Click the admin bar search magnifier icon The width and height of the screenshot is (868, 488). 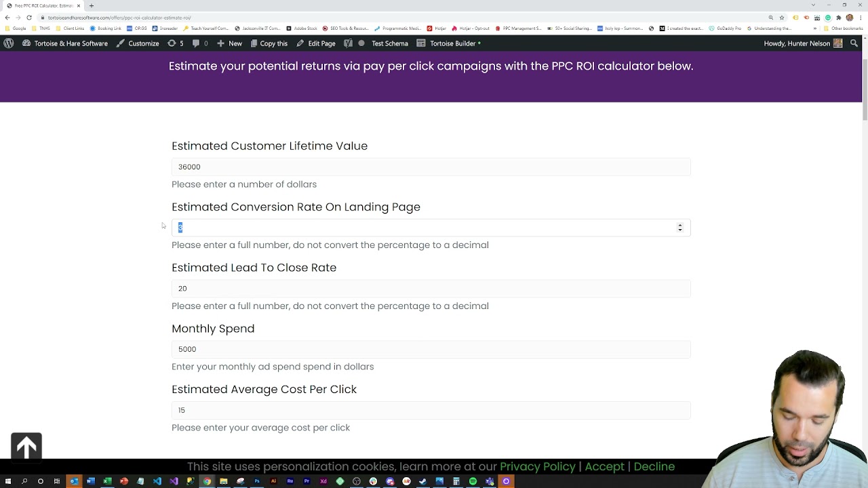[x=854, y=43]
